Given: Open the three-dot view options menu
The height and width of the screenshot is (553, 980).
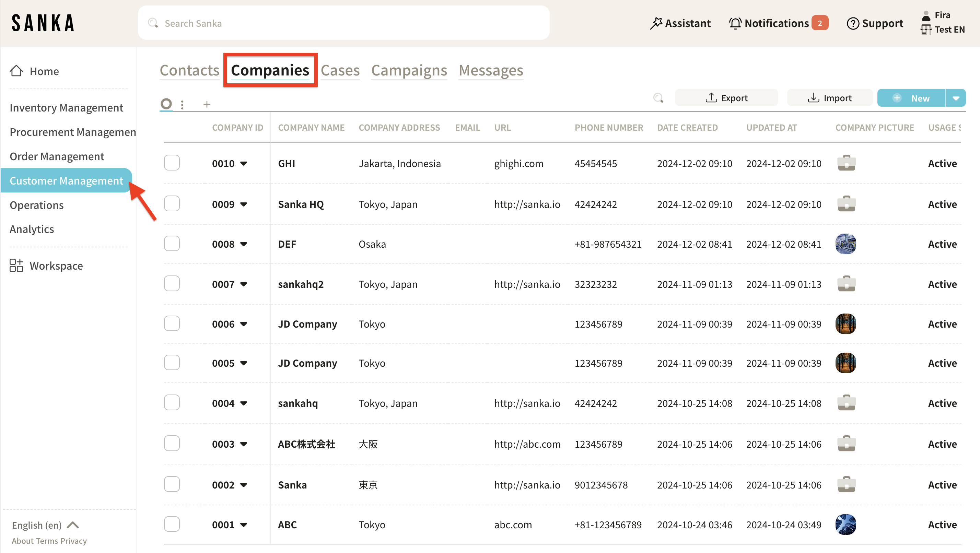Looking at the screenshot, I should pyautogui.click(x=182, y=105).
